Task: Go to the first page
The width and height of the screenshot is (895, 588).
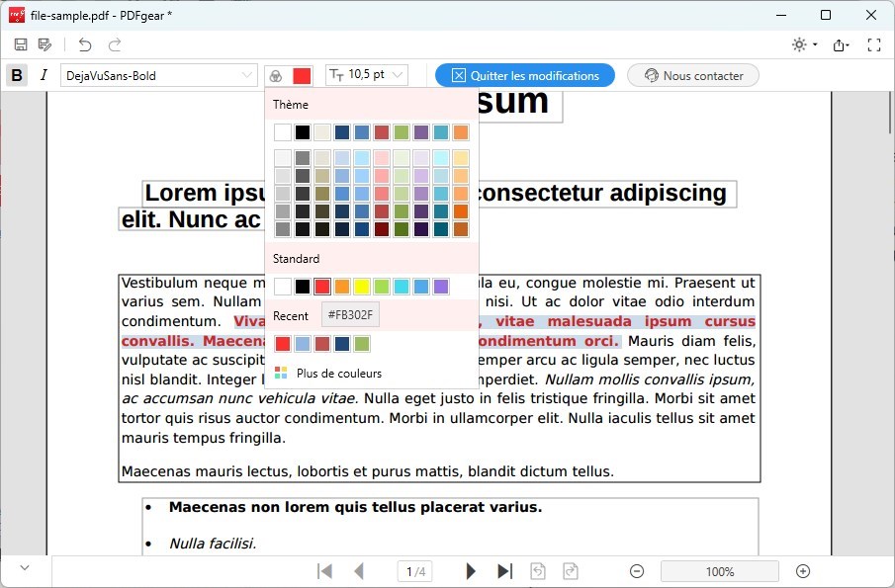Action: [324, 570]
